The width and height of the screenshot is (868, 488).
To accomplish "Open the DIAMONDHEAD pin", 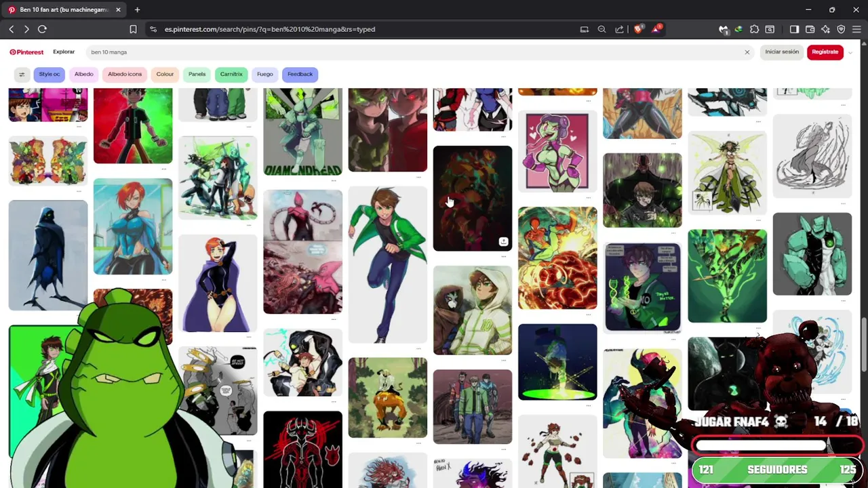I will pyautogui.click(x=302, y=131).
